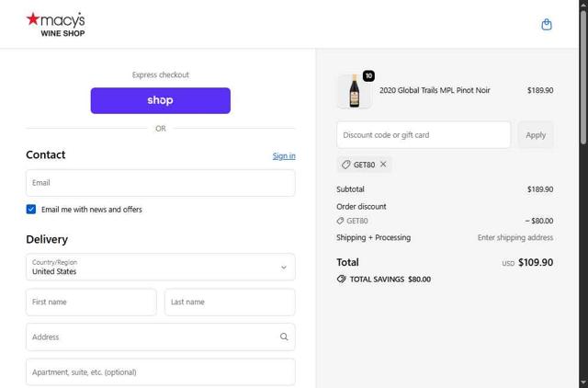
Task: Click the Sign in link
Action: pos(284,155)
